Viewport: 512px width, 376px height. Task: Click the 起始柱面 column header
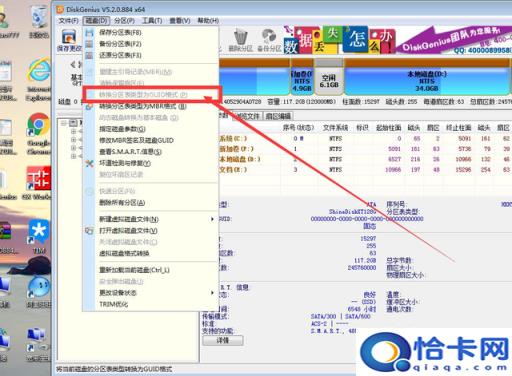389,128
